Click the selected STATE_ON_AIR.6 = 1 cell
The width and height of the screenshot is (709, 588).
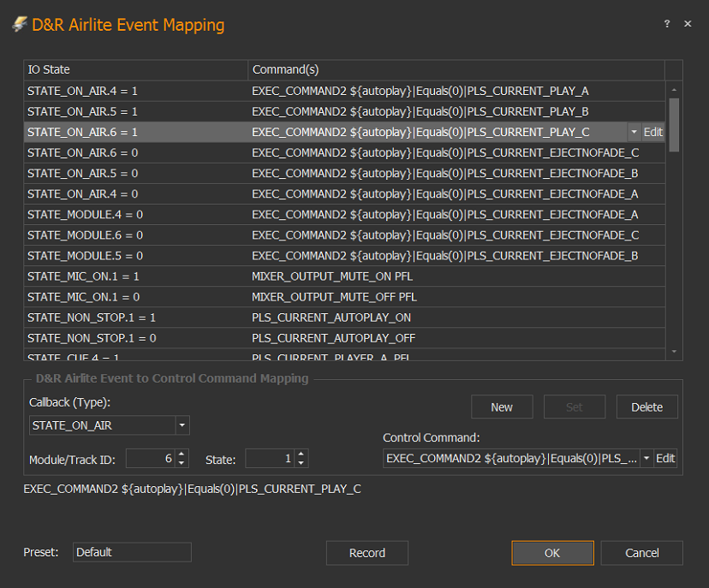tap(135, 132)
